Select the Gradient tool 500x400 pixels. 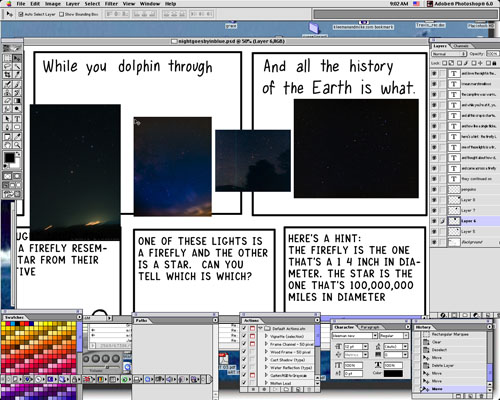point(17,100)
